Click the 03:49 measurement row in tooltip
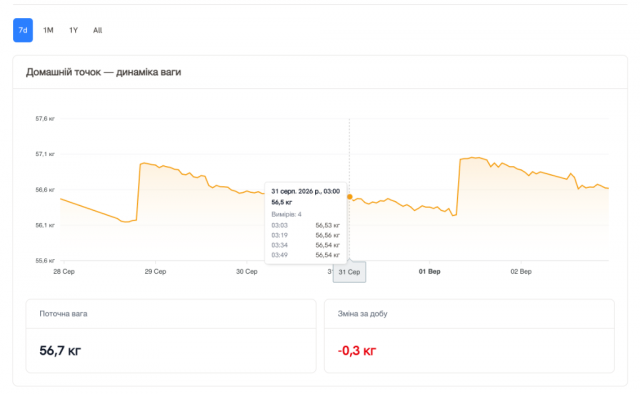640x394 pixels. [305, 255]
